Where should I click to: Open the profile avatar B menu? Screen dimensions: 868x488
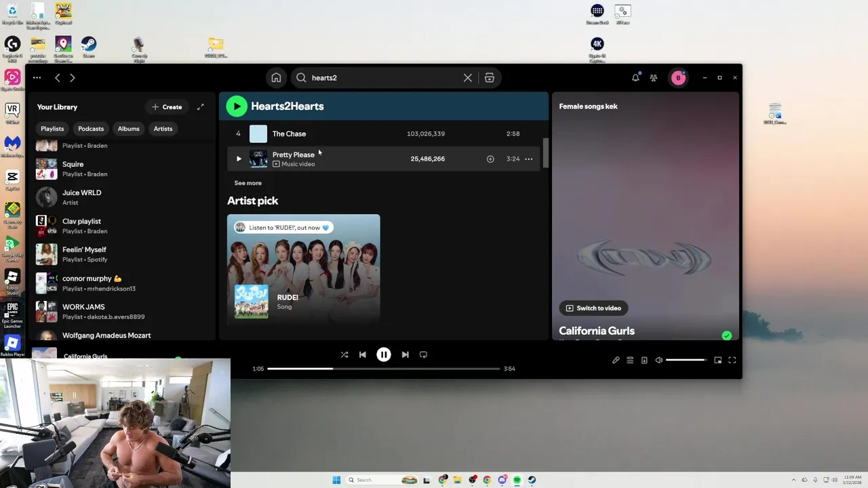pos(678,78)
